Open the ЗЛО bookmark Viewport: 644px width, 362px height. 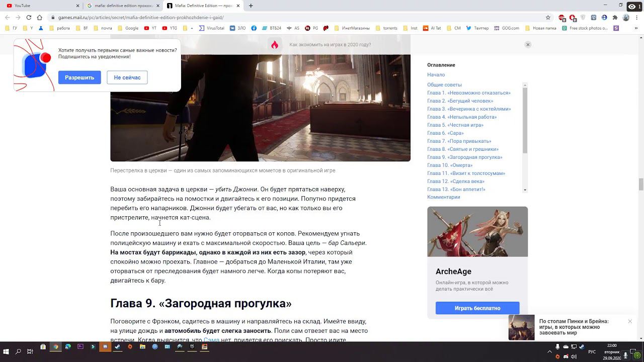point(238,28)
